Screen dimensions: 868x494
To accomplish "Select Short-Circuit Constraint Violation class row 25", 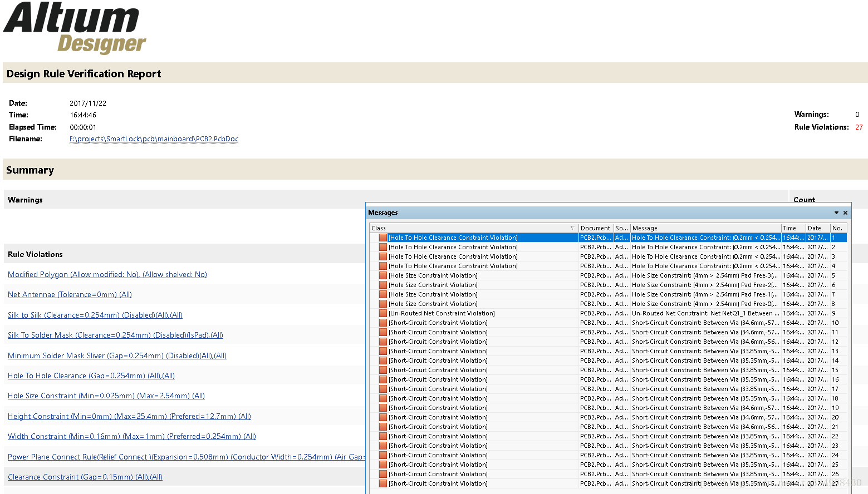I will (x=438, y=465).
